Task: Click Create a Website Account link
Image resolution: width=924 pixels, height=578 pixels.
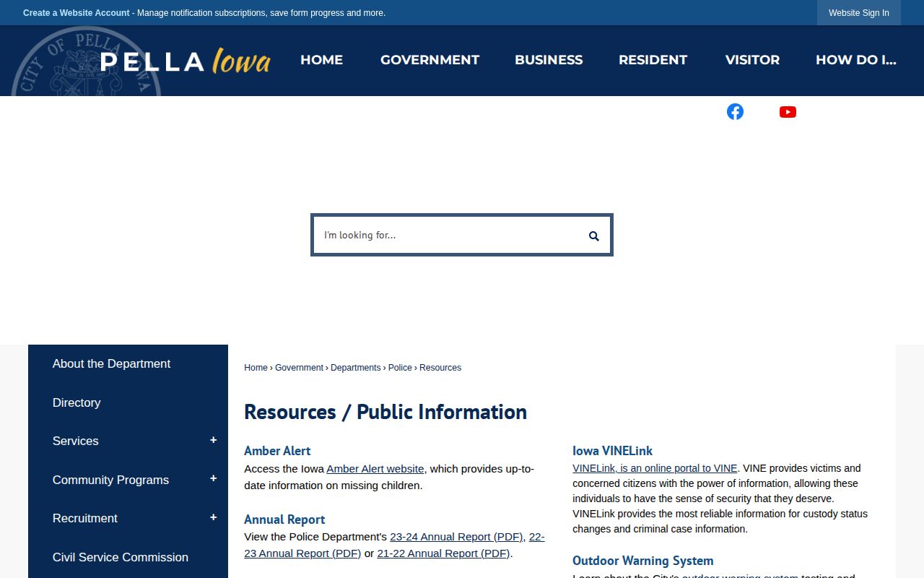Action: click(x=77, y=13)
